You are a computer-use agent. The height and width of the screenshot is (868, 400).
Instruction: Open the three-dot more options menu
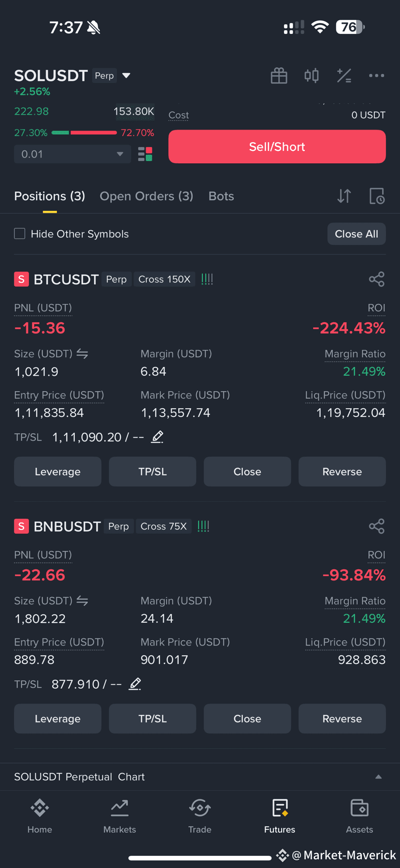(x=376, y=75)
